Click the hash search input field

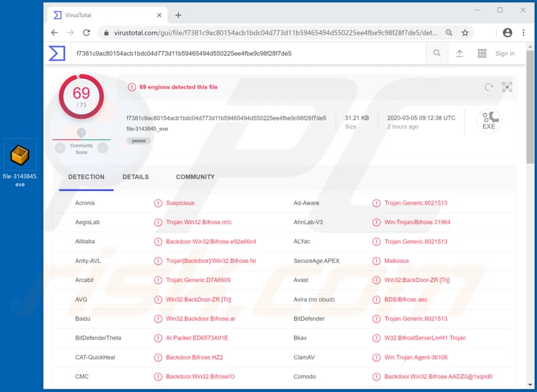[248, 54]
